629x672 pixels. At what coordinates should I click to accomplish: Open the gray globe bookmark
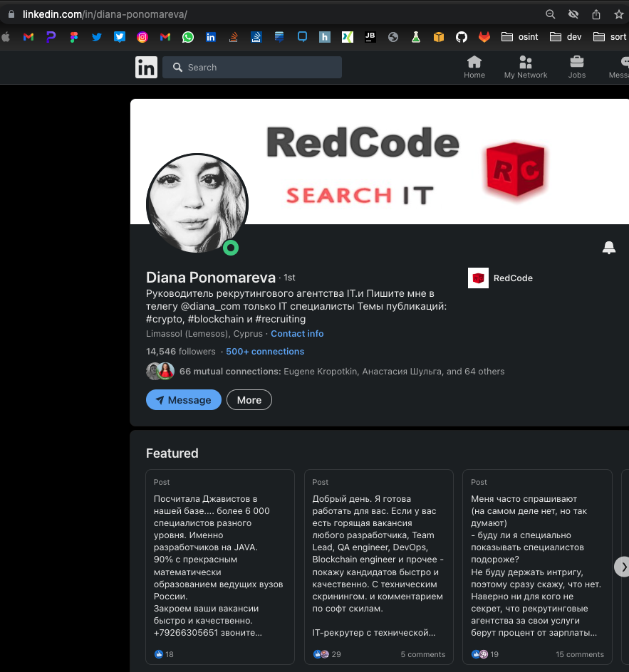point(393,37)
